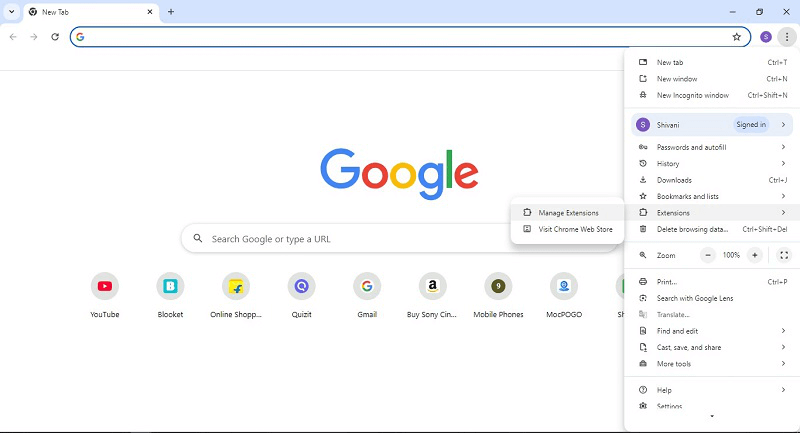Expand Passwords and autofill submenu
The image size is (800, 433).
[x=712, y=147]
